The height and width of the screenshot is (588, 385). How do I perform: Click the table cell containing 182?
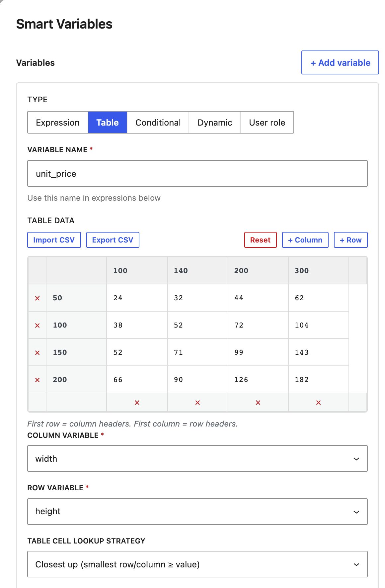pos(318,380)
